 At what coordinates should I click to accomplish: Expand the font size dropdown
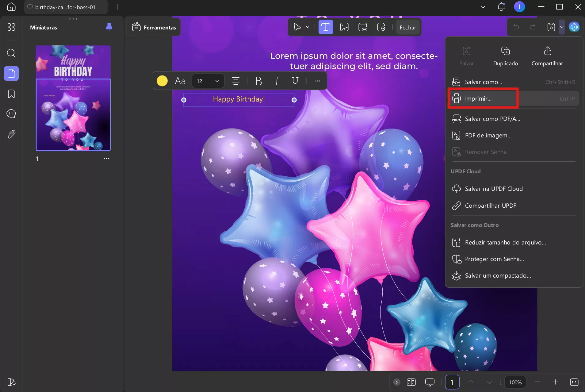coord(217,81)
